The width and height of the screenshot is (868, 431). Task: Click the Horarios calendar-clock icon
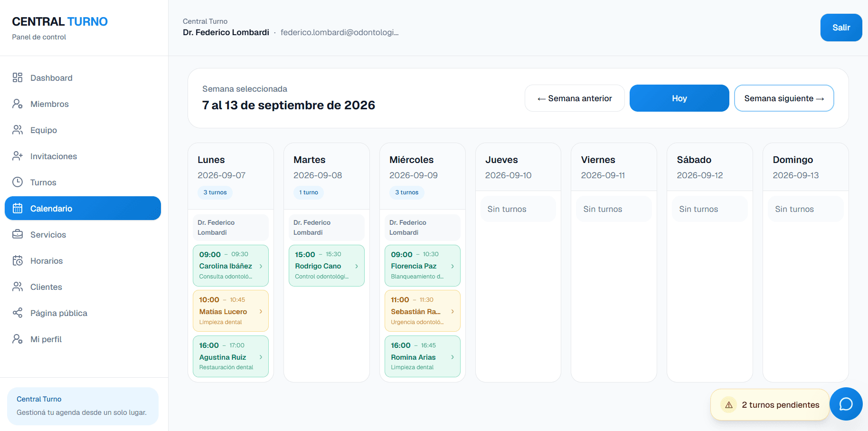(18, 260)
